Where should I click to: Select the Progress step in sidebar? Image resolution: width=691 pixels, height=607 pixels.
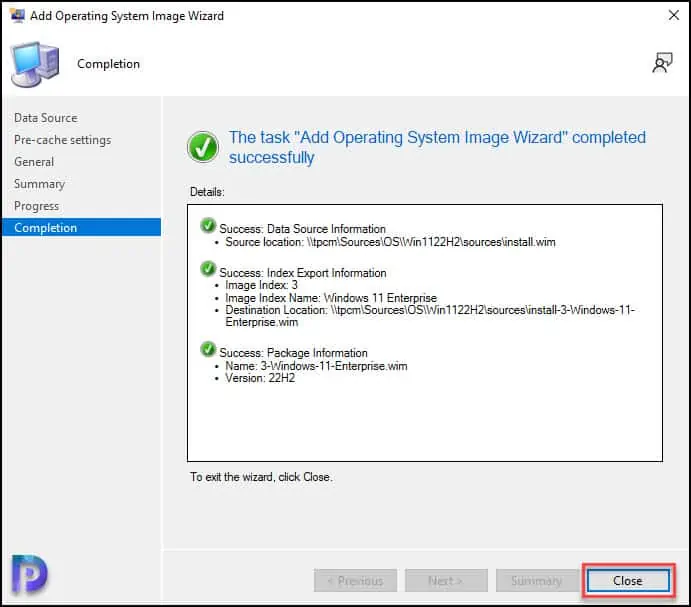pyautogui.click(x=37, y=206)
